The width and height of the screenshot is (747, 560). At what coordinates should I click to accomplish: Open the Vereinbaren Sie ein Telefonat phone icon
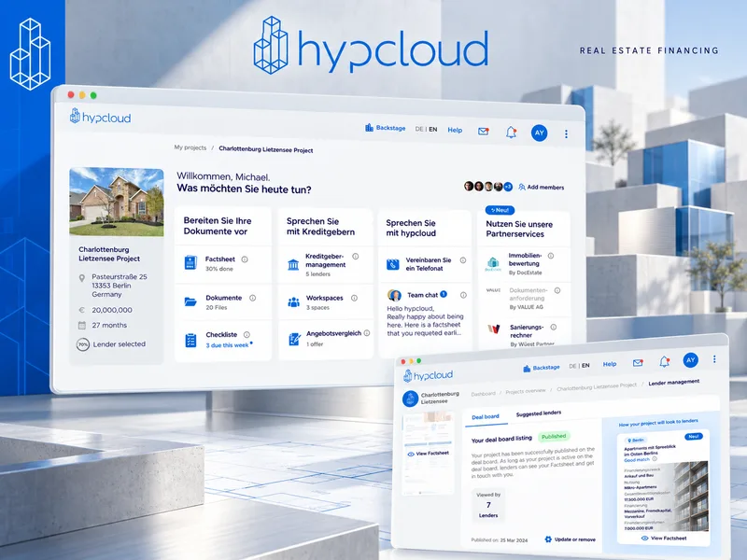coord(392,264)
